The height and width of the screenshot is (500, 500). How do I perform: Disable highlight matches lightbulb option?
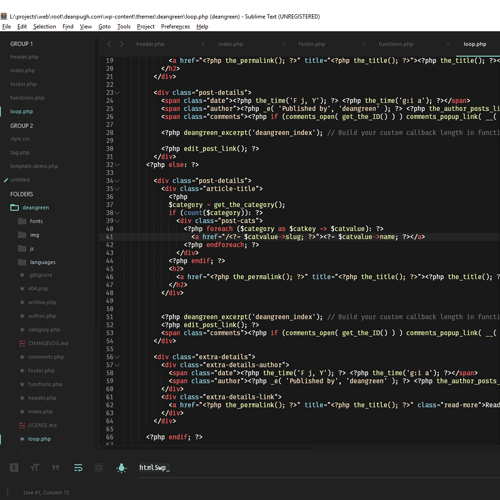click(x=121, y=468)
